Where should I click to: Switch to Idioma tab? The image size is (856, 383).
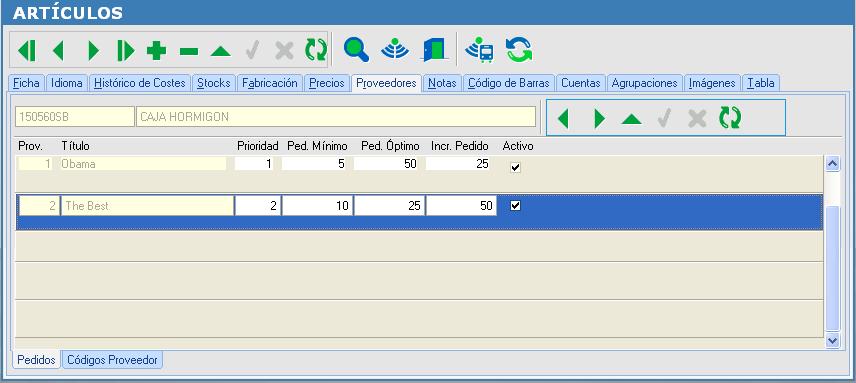pyautogui.click(x=67, y=83)
